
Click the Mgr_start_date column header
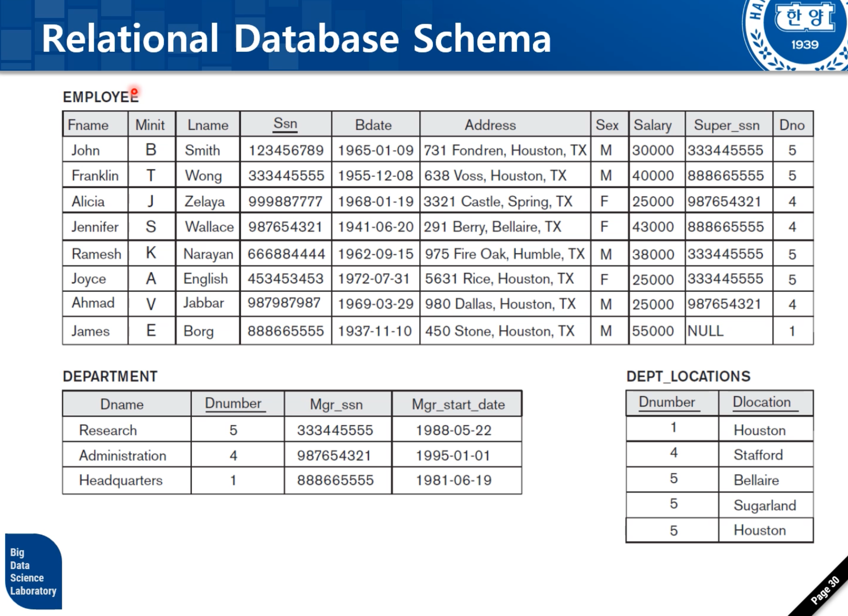pyautogui.click(x=458, y=404)
